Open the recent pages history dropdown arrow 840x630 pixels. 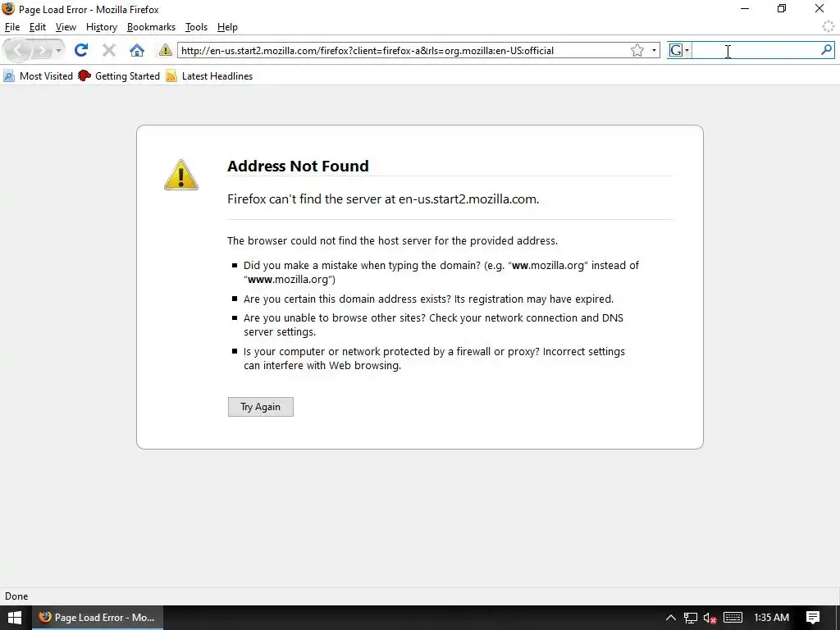point(58,50)
